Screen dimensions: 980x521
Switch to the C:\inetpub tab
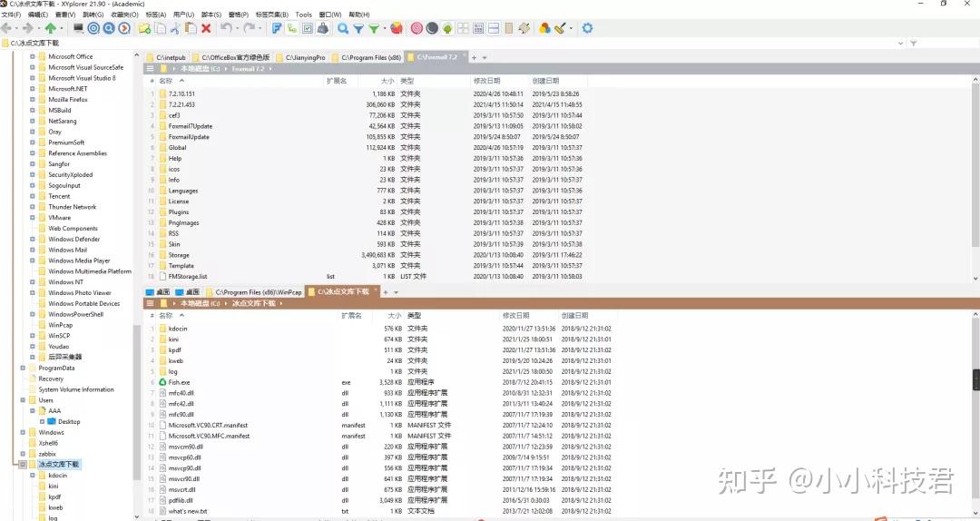point(166,57)
